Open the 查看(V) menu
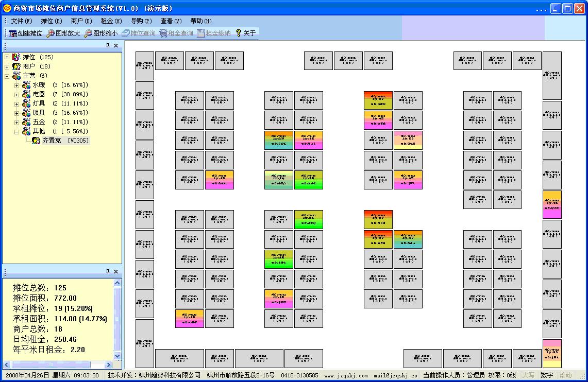This screenshot has width=588, height=382. (x=171, y=21)
